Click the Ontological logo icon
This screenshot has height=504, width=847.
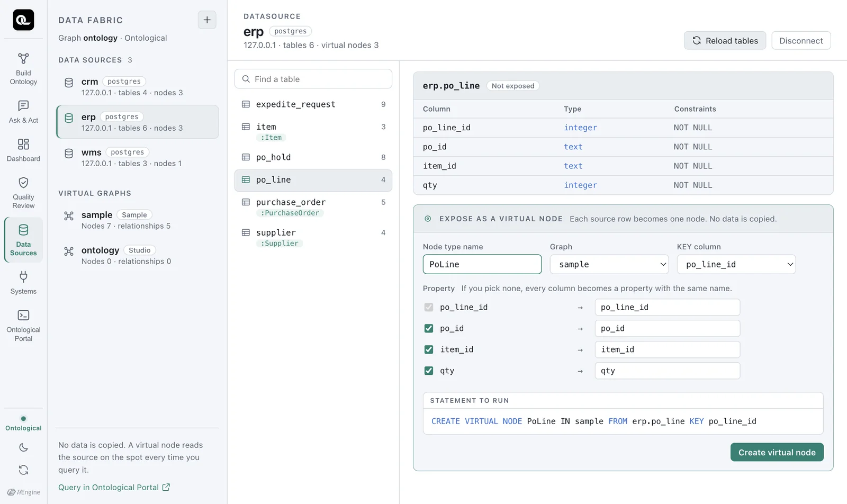(23, 20)
